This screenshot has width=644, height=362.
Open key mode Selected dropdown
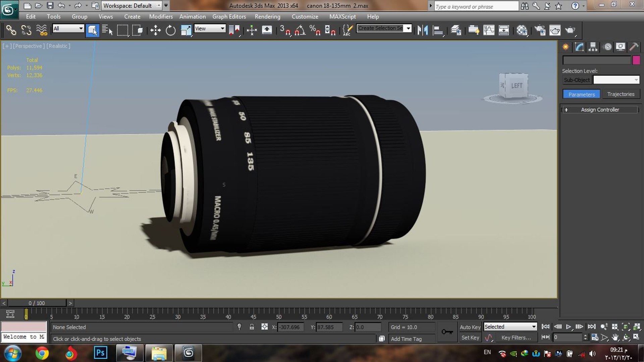click(510, 326)
